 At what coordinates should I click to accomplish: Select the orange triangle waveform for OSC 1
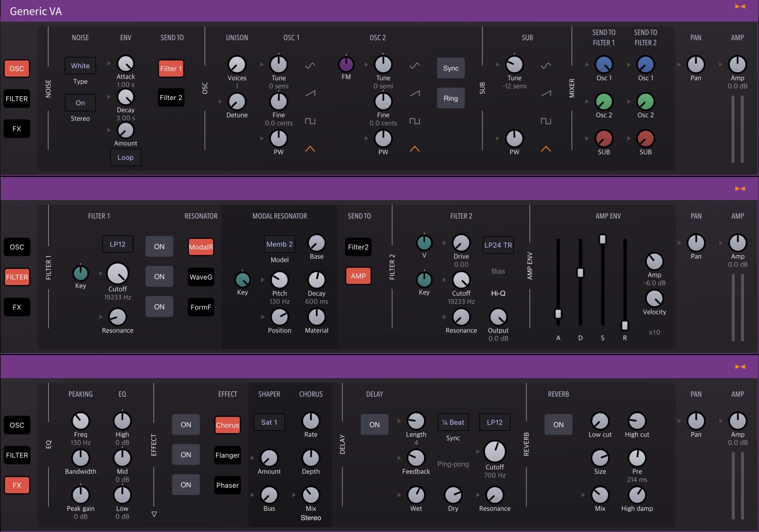tap(310, 149)
